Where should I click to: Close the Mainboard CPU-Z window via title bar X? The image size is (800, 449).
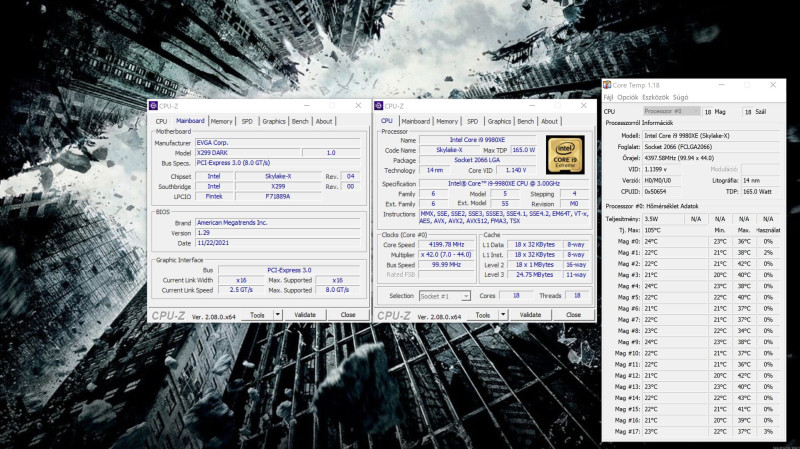pos(358,106)
